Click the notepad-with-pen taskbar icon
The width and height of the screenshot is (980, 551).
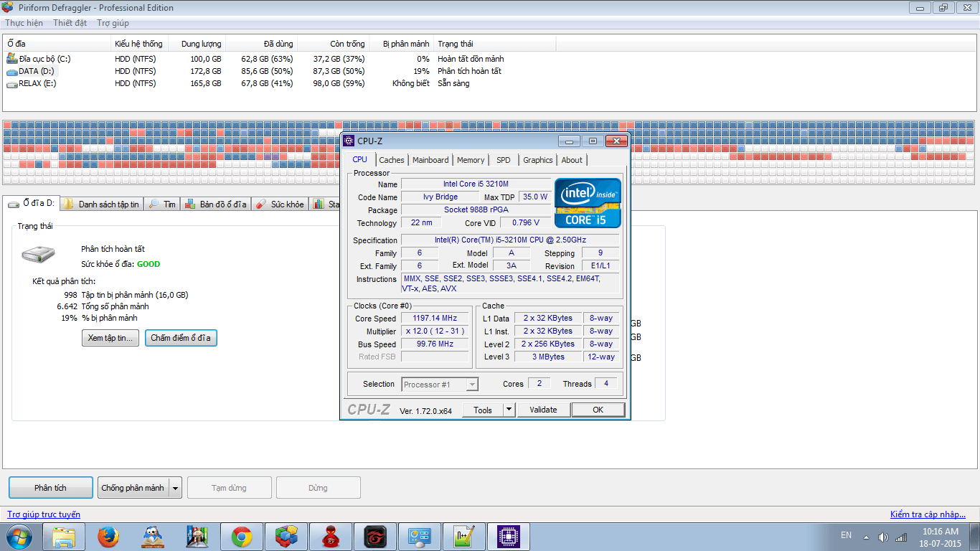tap(463, 537)
